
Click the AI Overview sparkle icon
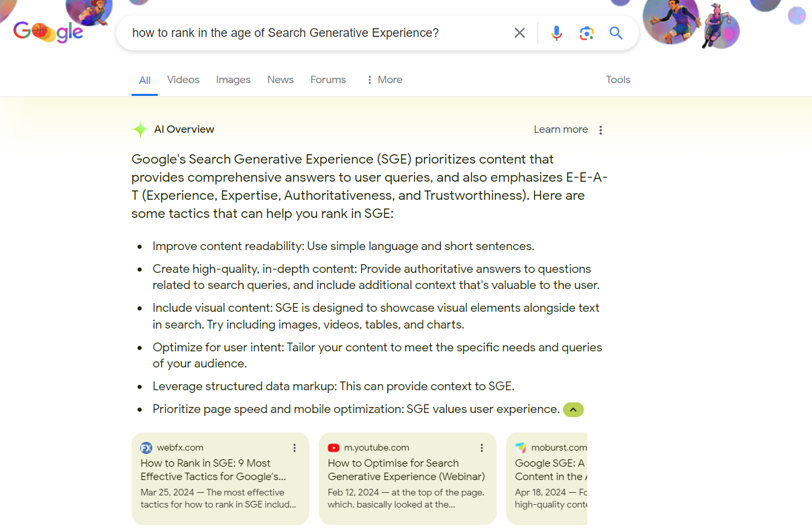[x=140, y=129]
